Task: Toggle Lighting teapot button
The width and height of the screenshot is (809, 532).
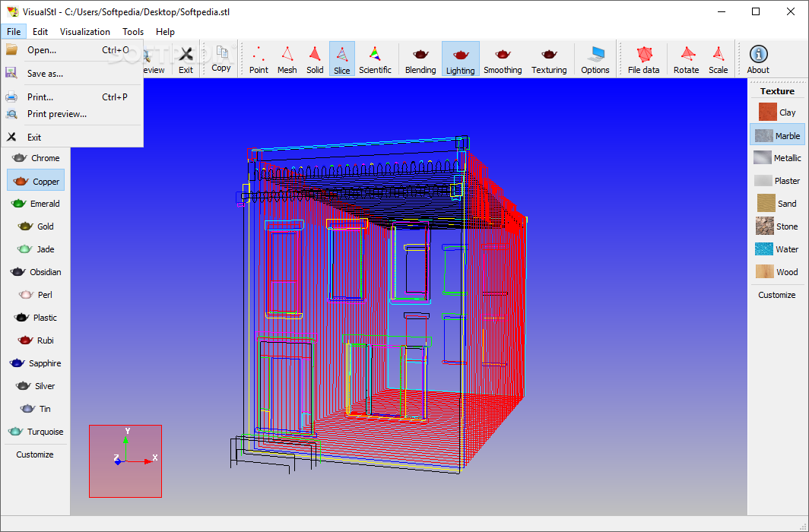Action: [460, 59]
